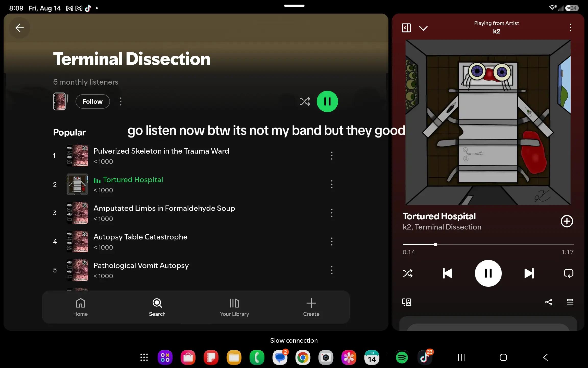The image size is (588, 368).
Task: Tap the TikTok notification icon in status bar
Action: coord(88,8)
